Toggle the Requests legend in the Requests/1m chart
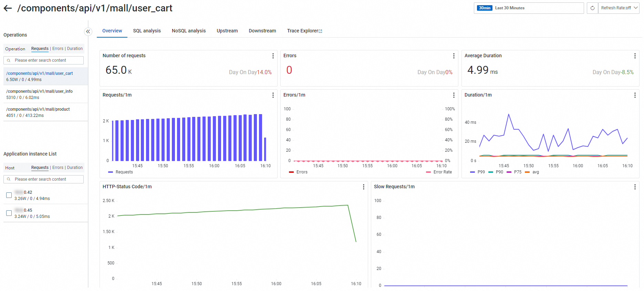644x291 pixels. (121, 172)
